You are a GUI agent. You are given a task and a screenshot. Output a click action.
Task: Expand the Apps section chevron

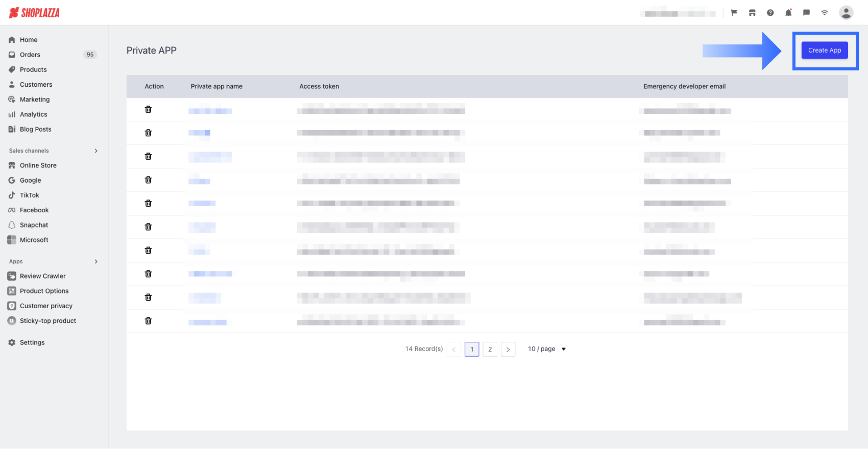click(x=96, y=261)
